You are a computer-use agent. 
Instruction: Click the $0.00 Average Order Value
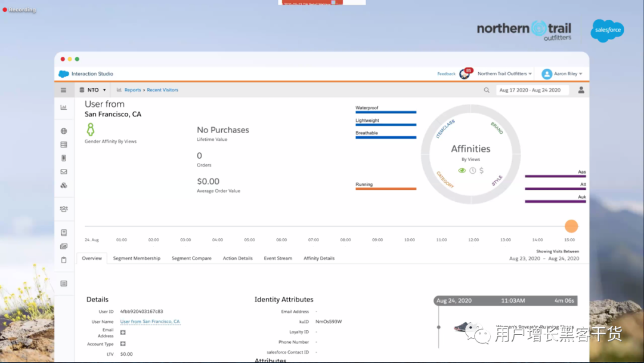point(208,181)
